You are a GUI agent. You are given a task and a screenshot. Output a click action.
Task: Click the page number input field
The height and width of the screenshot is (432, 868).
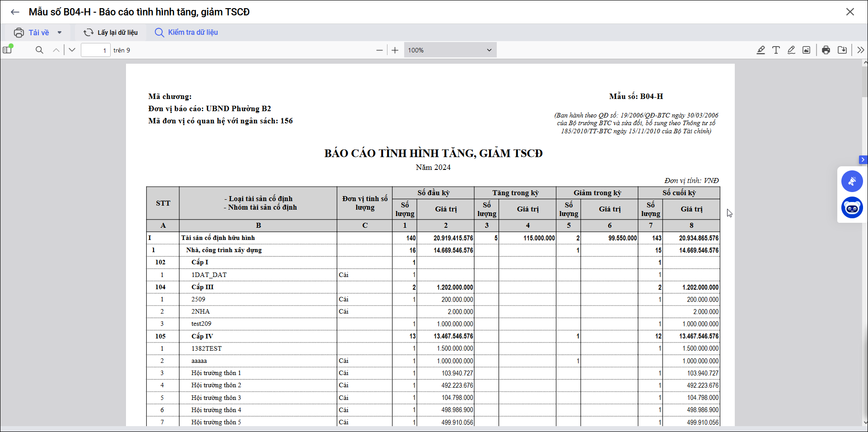[x=95, y=50]
